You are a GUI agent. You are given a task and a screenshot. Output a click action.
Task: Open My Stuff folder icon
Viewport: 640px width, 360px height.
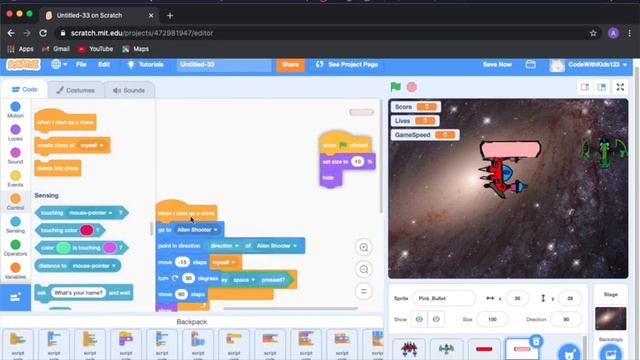click(x=531, y=64)
